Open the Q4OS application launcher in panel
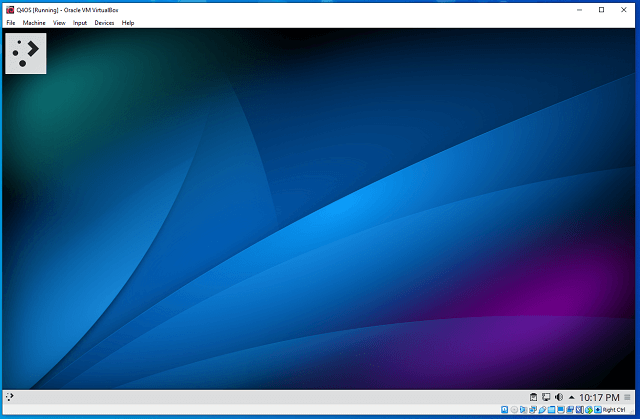 pos(10,396)
